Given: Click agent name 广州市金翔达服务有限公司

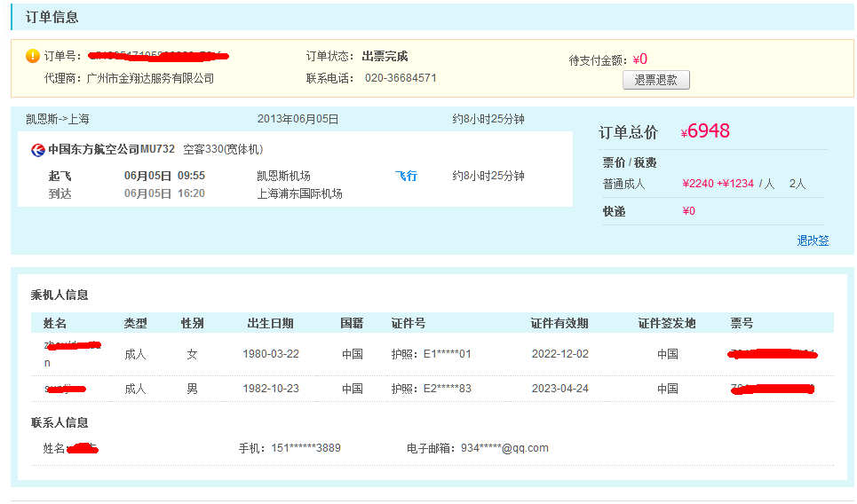Looking at the screenshot, I should point(150,78).
